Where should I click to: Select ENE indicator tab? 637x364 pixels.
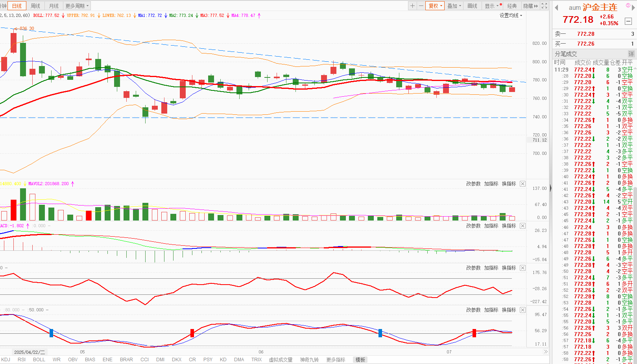coord(107,360)
